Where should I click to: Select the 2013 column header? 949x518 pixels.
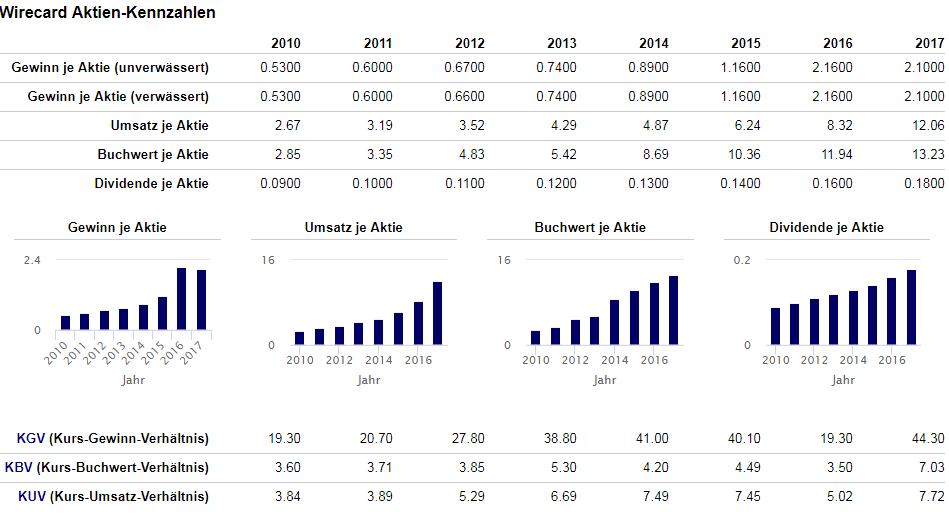[x=562, y=43]
